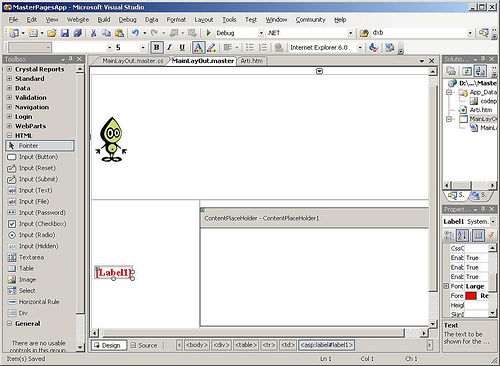Toggle Bold formatting button
The image size is (500, 366).
(156, 48)
